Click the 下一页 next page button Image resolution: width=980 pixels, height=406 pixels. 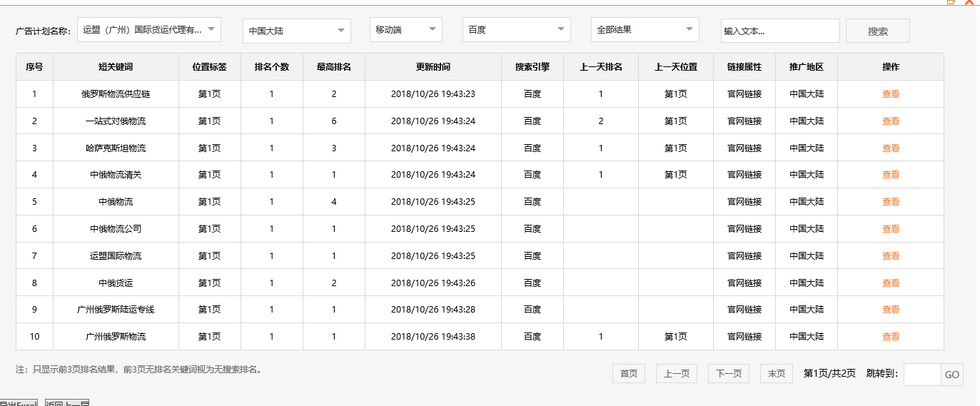click(x=729, y=374)
